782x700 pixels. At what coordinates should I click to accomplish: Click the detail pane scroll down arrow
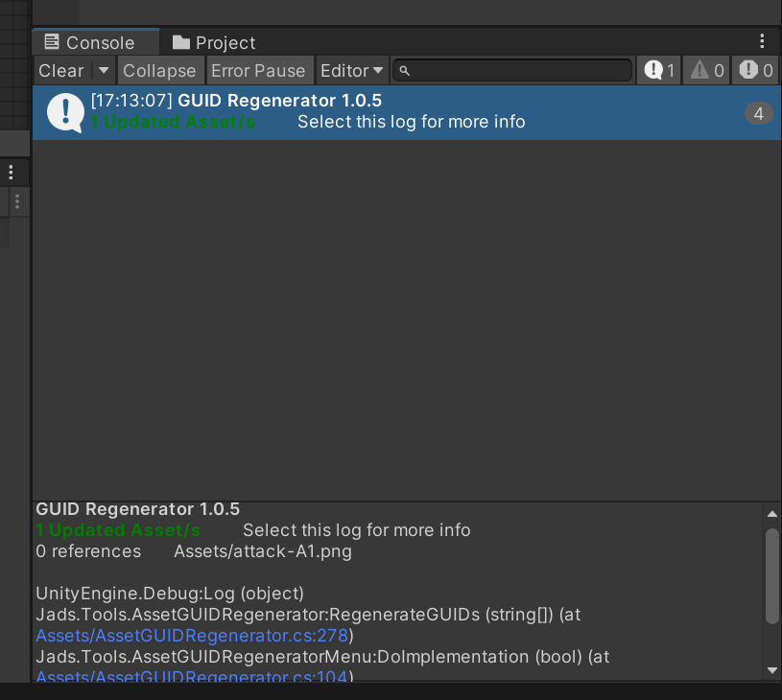[772, 670]
